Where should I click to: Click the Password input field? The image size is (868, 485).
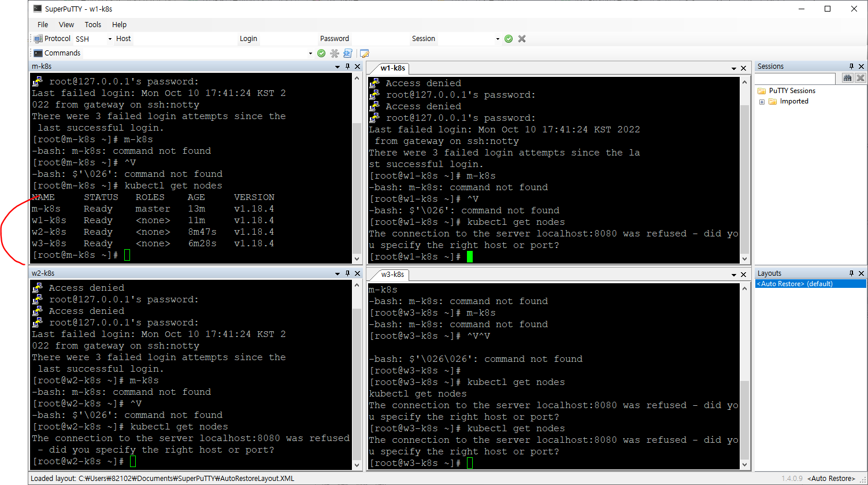coord(379,39)
